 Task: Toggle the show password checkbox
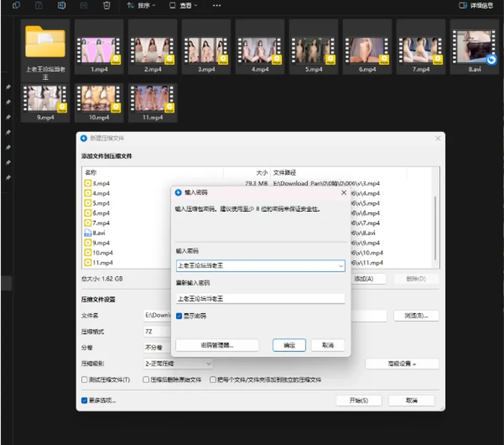pyautogui.click(x=179, y=316)
